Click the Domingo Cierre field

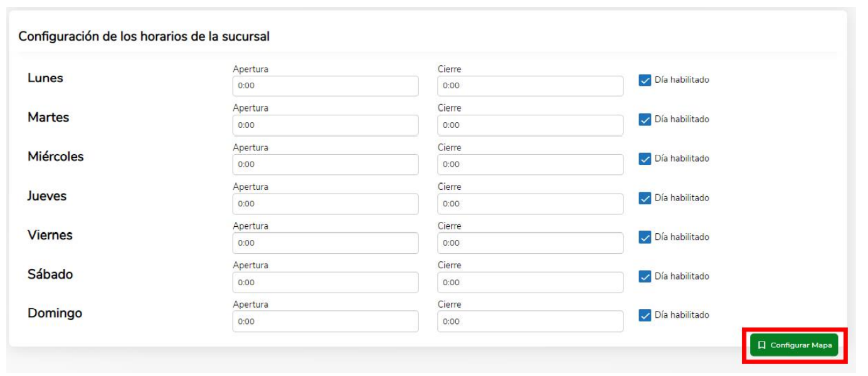531,321
